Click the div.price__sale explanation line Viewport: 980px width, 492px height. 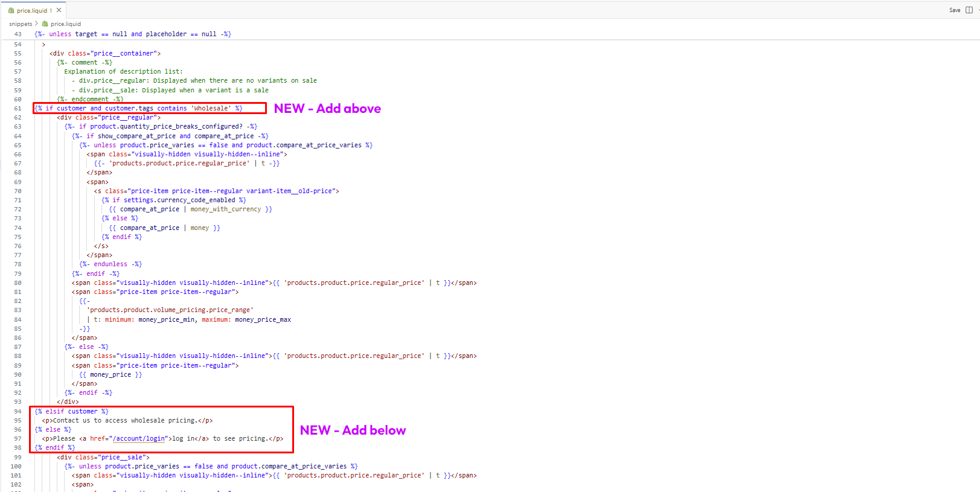pyautogui.click(x=170, y=90)
